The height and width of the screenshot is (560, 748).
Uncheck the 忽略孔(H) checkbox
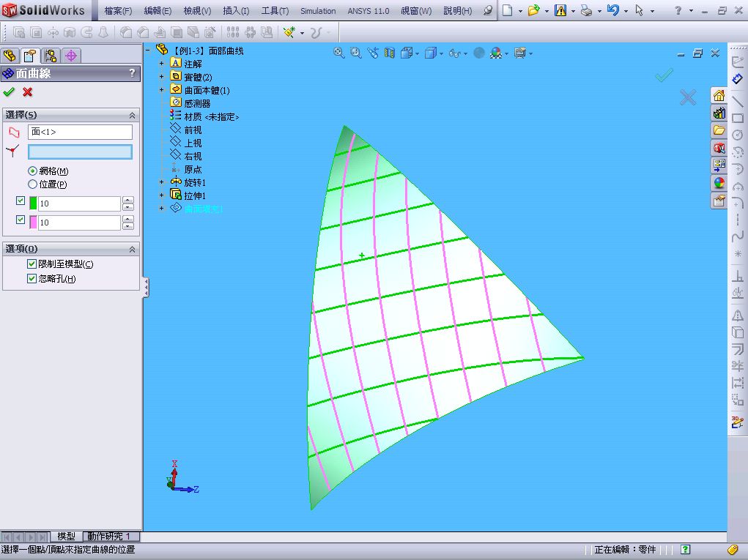pyautogui.click(x=32, y=279)
